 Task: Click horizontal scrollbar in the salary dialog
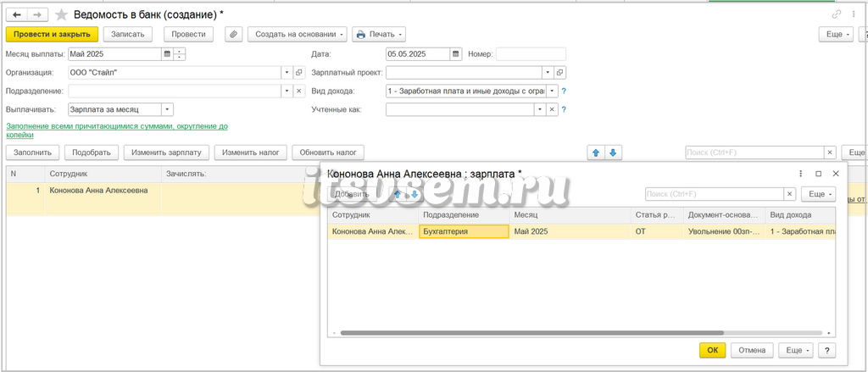(532, 333)
